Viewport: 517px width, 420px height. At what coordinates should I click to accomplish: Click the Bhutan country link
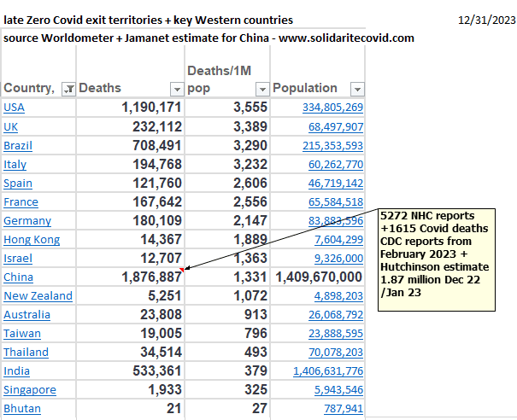tap(23, 408)
